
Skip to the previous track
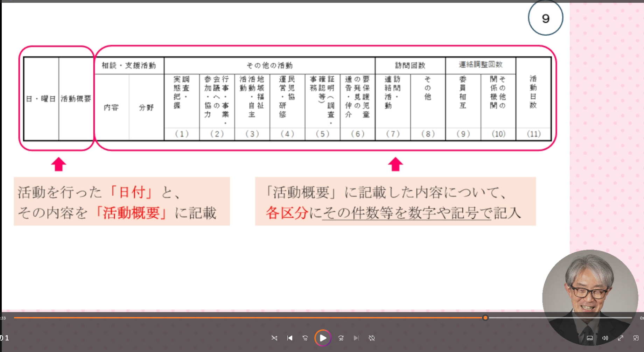point(290,338)
